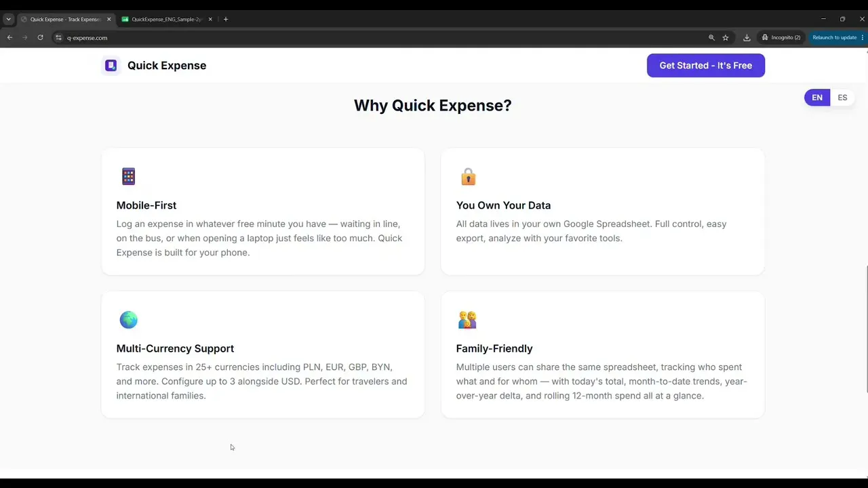Restore down the browser window
The height and width of the screenshot is (488, 868).
[x=842, y=19]
